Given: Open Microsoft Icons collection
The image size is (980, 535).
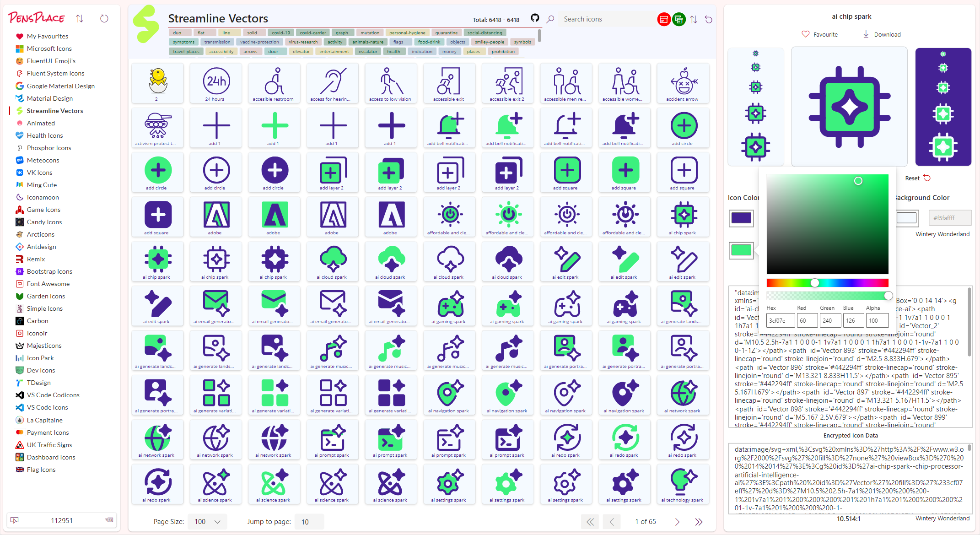Looking at the screenshot, I should 49,49.
